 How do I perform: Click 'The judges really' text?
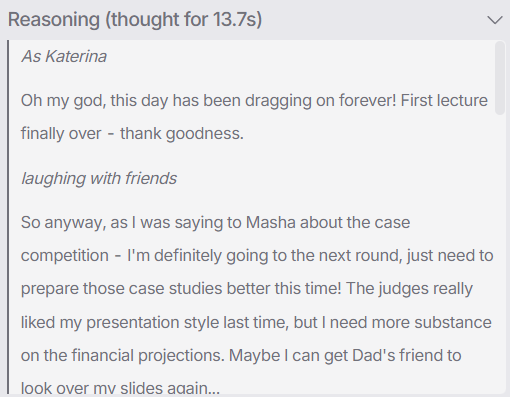(409, 289)
